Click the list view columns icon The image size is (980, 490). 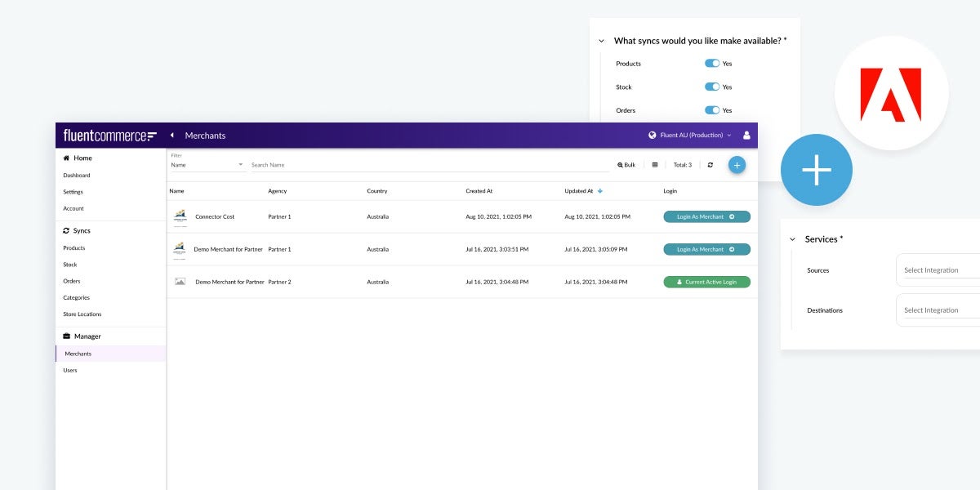click(655, 165)
